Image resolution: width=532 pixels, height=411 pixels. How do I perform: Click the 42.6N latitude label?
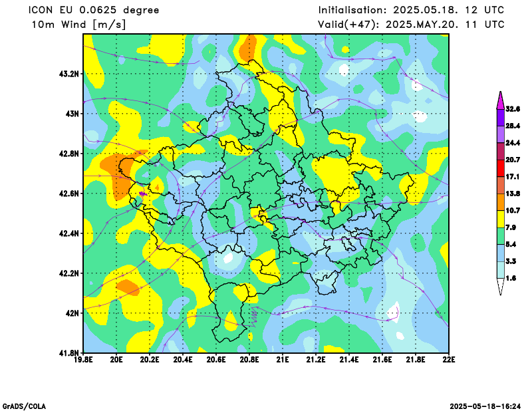[69, 194]
